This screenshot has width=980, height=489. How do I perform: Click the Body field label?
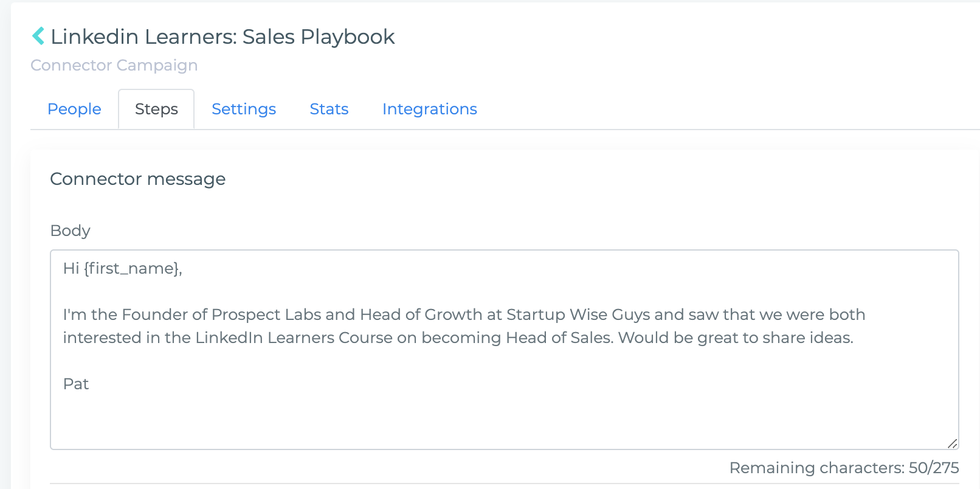point(71,231)
